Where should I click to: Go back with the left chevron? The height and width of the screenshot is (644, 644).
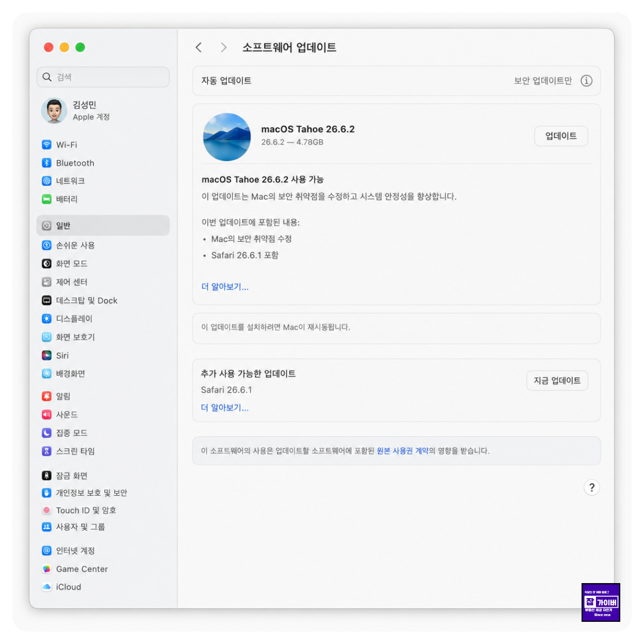(199, 47)
